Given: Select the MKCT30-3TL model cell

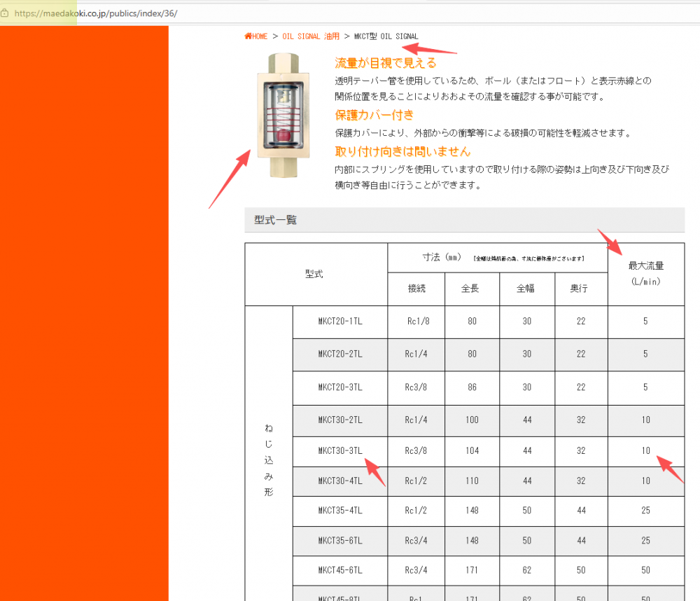Looking at the screenshot, I should pos(341,451).
